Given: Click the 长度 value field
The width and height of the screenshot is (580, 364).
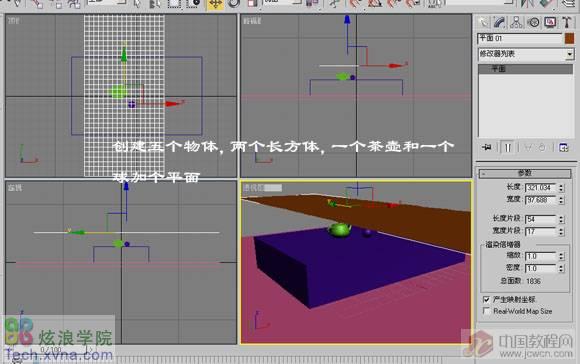Looking at the screenshot, I should point(540,188).
